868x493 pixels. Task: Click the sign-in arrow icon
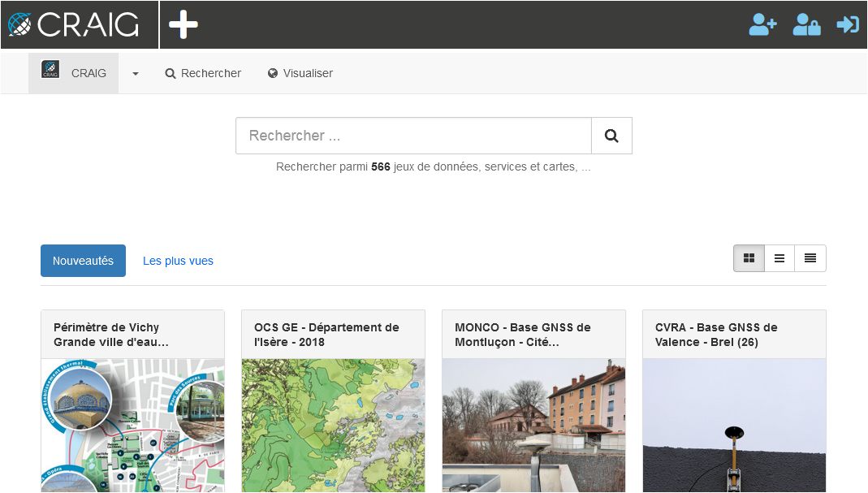pyautogui.click(x=848, y=25)
